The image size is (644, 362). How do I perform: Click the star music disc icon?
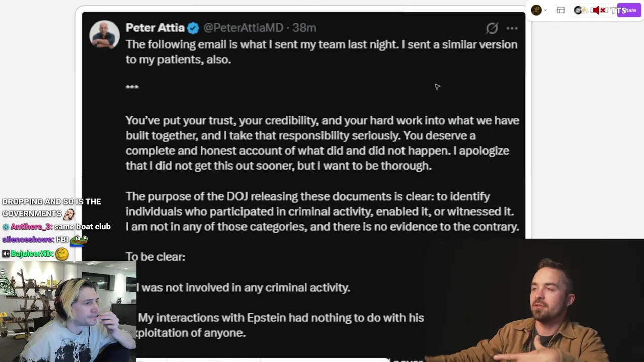[579, 10]
